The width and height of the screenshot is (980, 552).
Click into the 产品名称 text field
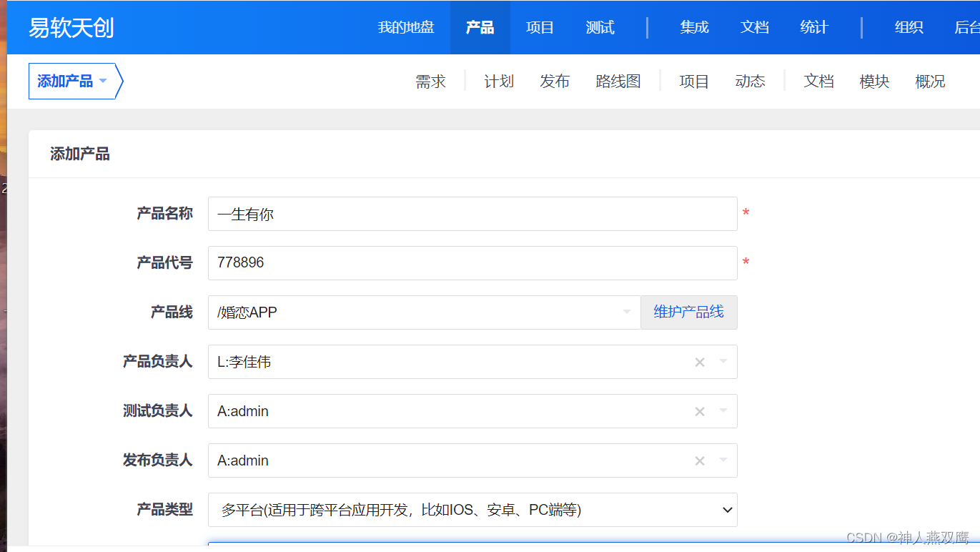[x=472, y=214]
